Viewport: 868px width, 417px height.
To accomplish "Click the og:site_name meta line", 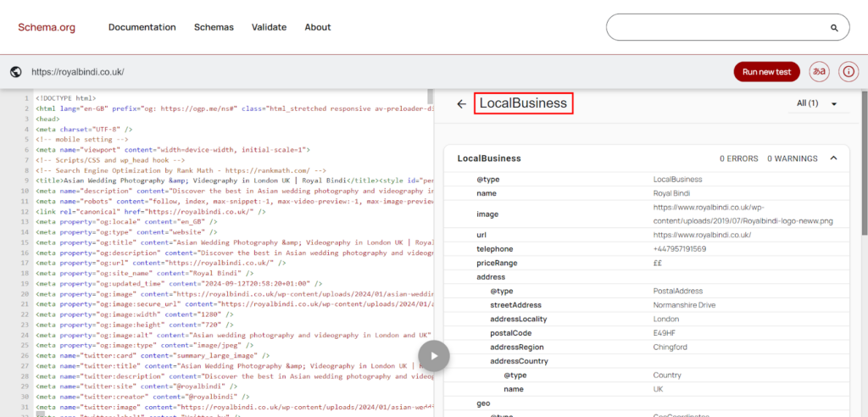I will tap(144, 273).
